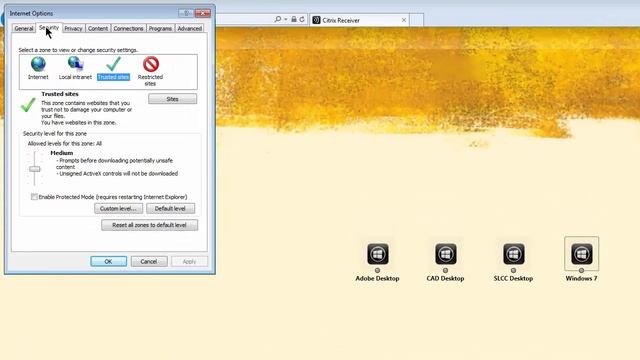Screen dimensions: 640x360
Task: Click the Citrix Receiver tab favicon
Action: coord(316,20)
